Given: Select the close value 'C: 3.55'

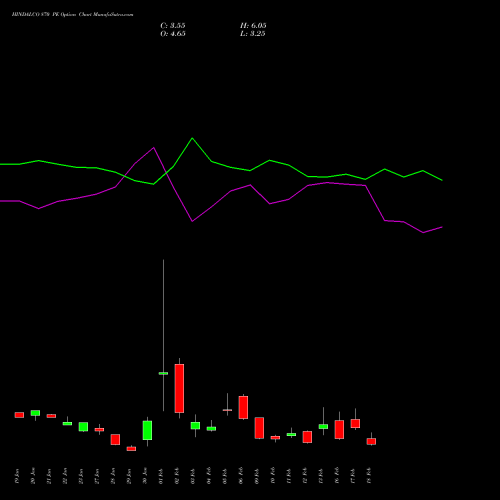Looking at the screenshot, I should pos(173,26).
